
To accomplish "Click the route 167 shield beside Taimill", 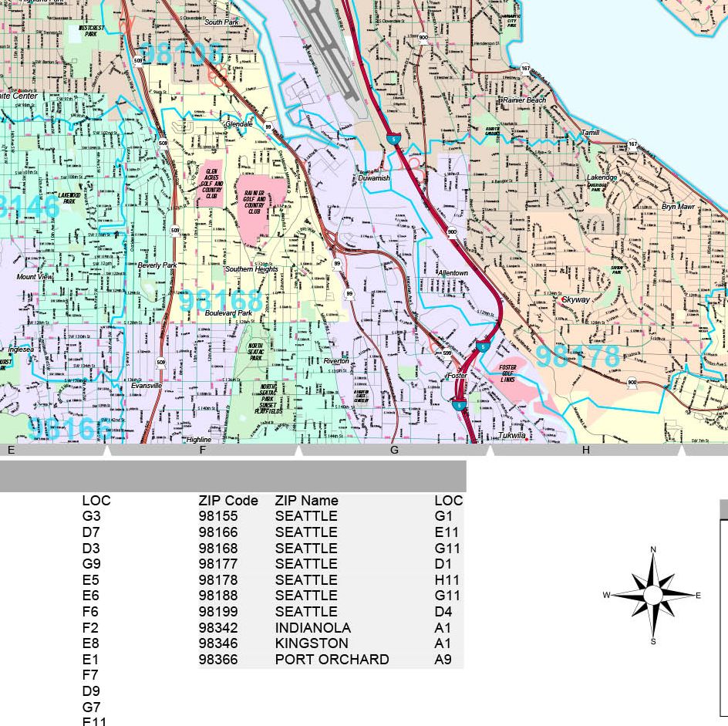I will 632,144.
